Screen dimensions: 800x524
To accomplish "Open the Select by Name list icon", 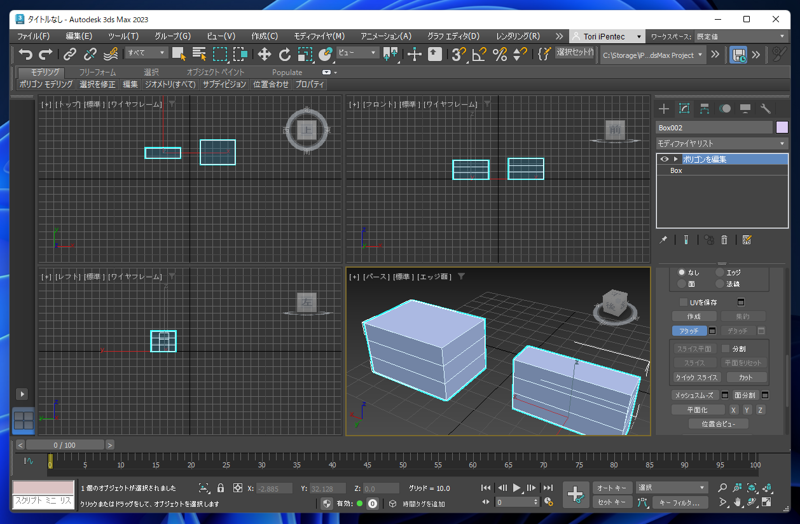I will [199, 54].
